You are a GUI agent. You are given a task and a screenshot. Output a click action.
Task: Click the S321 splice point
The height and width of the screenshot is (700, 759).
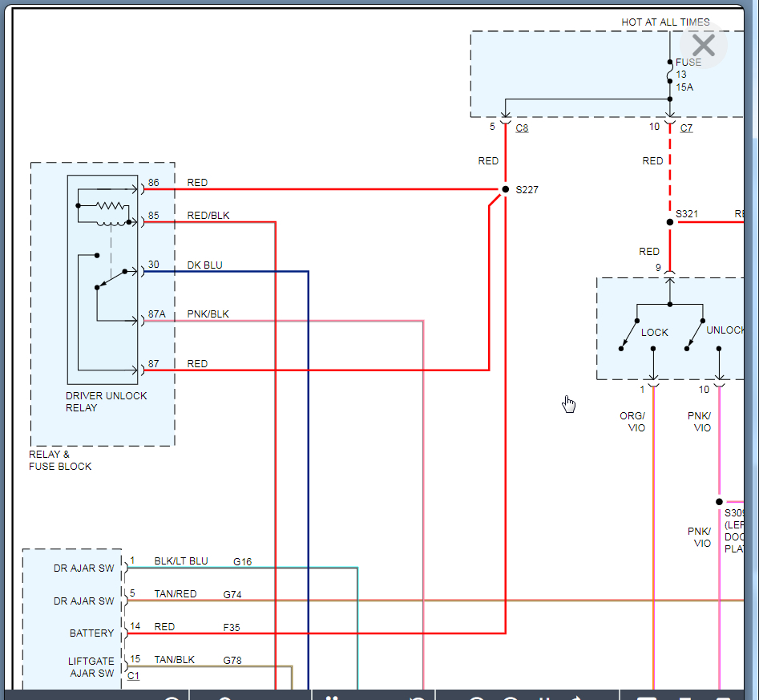point(670,222)
